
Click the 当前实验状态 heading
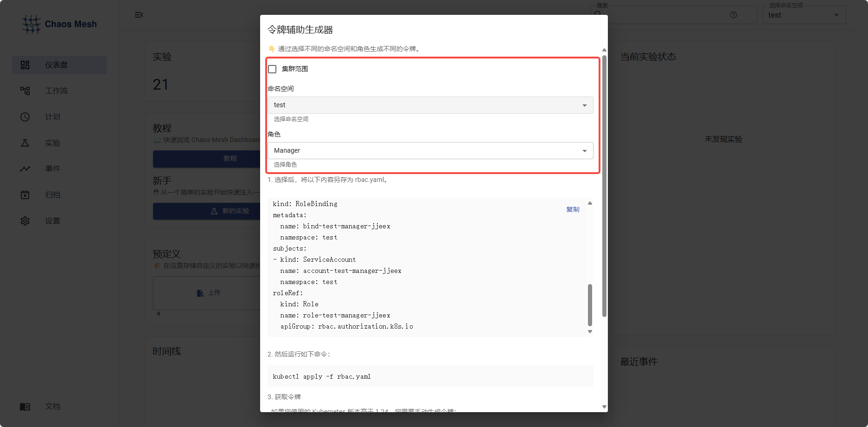pos(648,57)
